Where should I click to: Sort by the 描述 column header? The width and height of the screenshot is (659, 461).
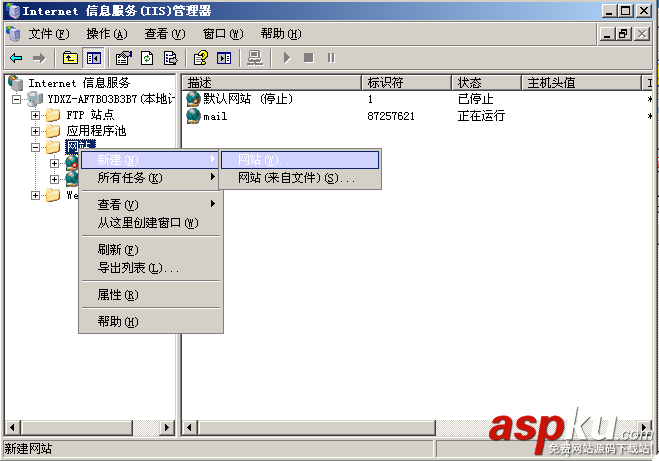272,83
